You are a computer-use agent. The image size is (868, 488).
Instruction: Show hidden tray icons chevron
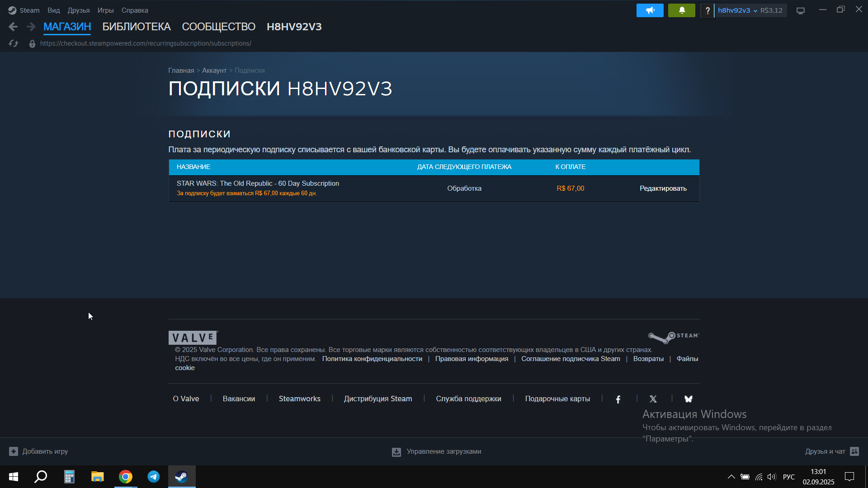click(731, 477)
